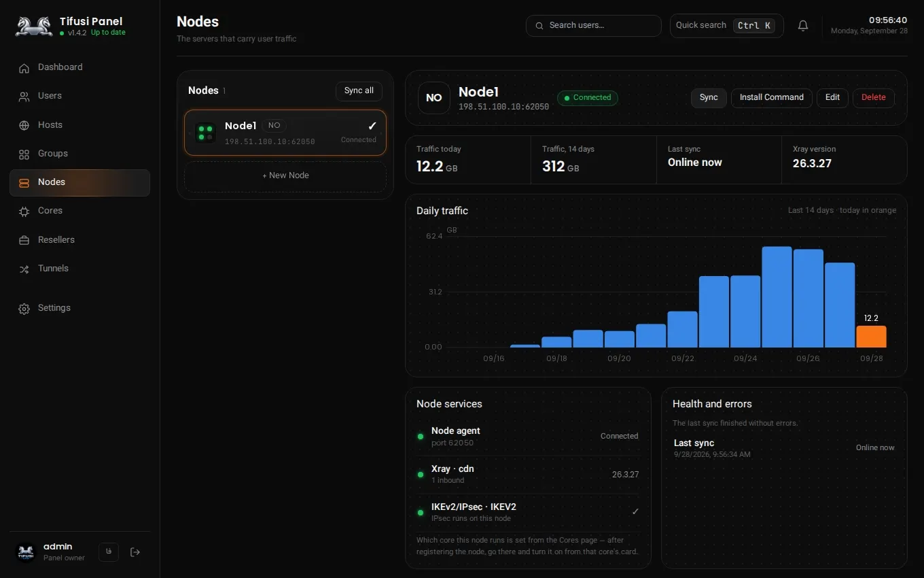Add a node via + New Node
This screenshot has width=924, height=578.
(285, 176)
